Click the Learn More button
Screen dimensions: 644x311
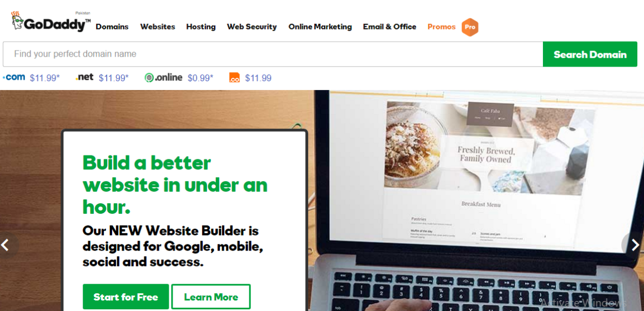click(x=211, y=297)
